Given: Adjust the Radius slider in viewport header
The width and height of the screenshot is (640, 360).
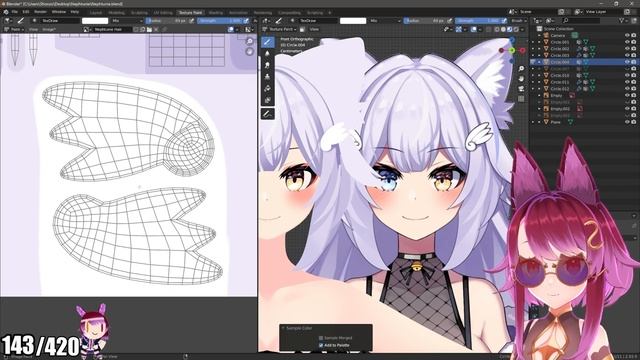Looking at the screenshot, I should click(425, 20).
